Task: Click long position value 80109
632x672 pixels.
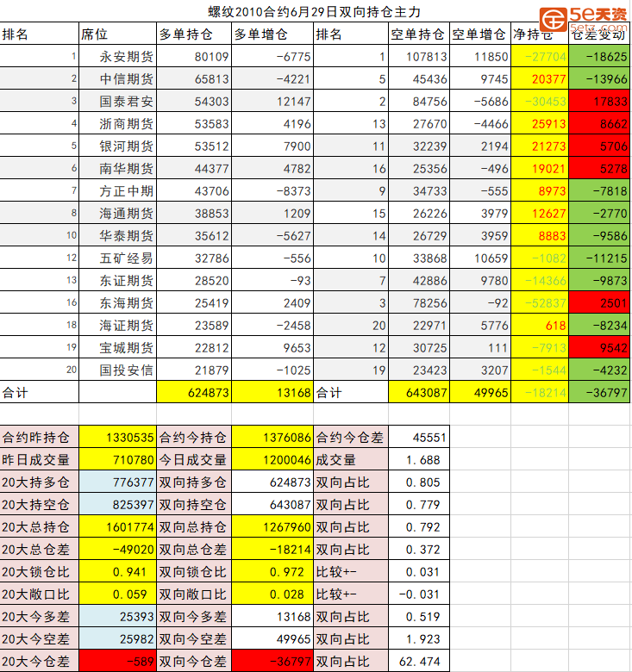Action: point(194,56)
